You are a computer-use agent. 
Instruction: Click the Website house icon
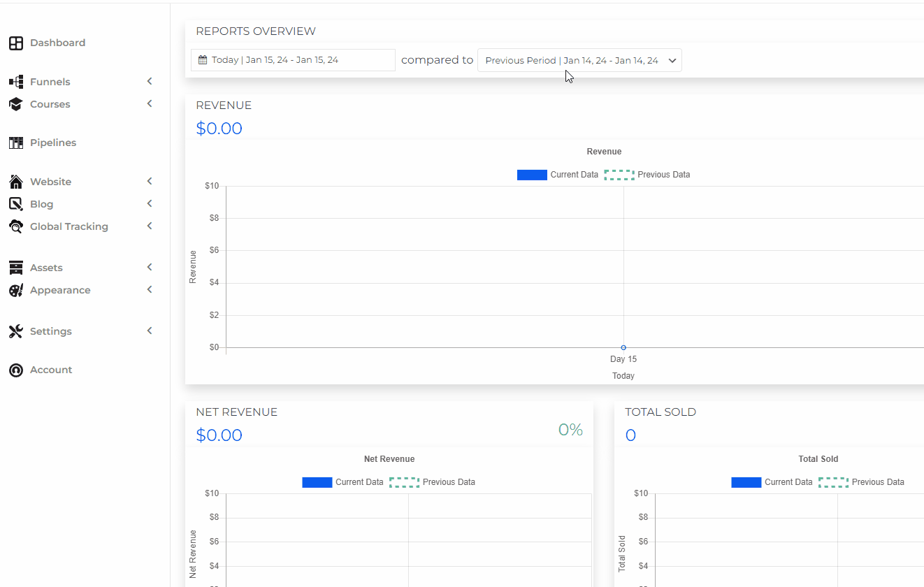16,182
